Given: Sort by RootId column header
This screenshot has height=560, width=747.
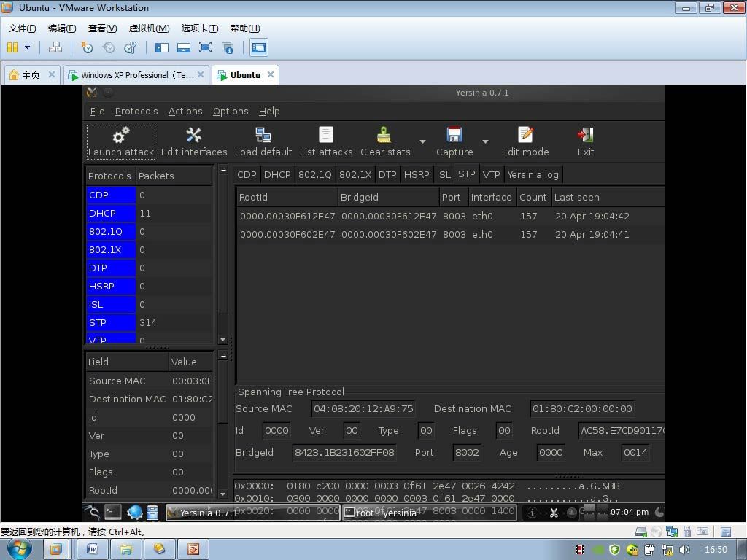Looking at the screenshot, I should coord(286,197).
